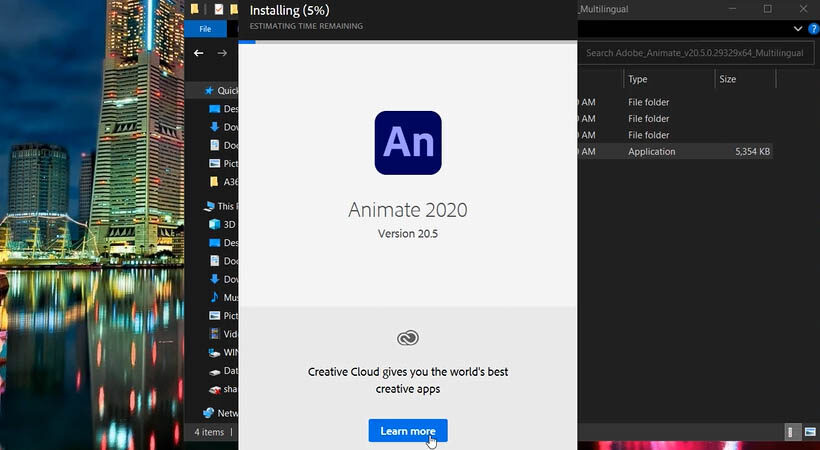
Task: Expand the Explorer ribbon with chevron
Action: coord(798,29)
